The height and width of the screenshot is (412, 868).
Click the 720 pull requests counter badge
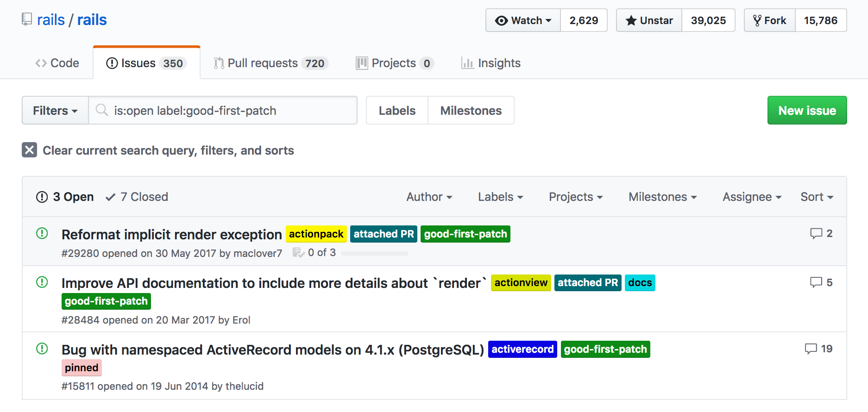[x=315, y=63]
